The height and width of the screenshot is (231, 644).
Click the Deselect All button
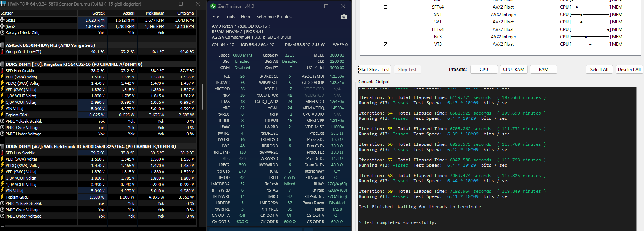click(x=629, y=70)
